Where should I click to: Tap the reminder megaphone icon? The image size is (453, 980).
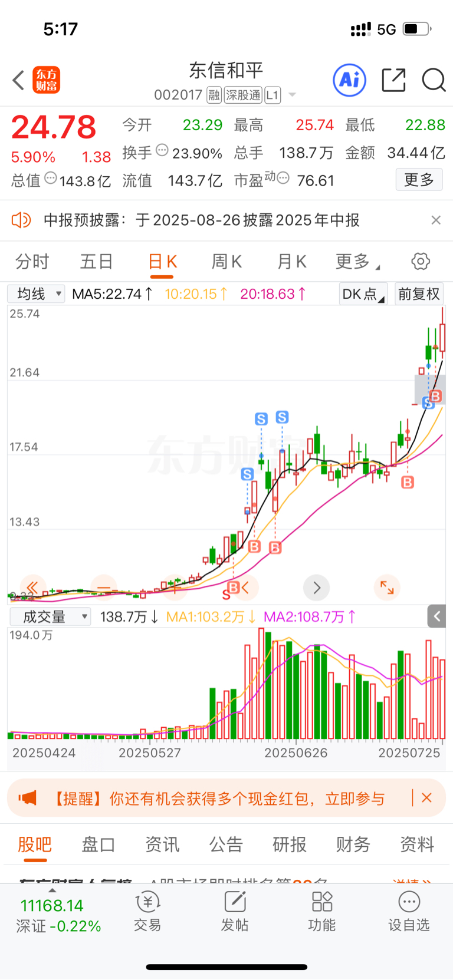(27, 798)
